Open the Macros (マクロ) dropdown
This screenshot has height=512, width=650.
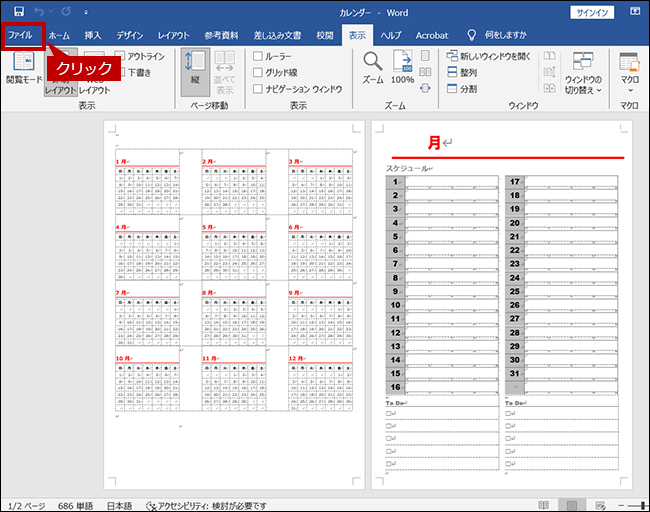point(629,72)
